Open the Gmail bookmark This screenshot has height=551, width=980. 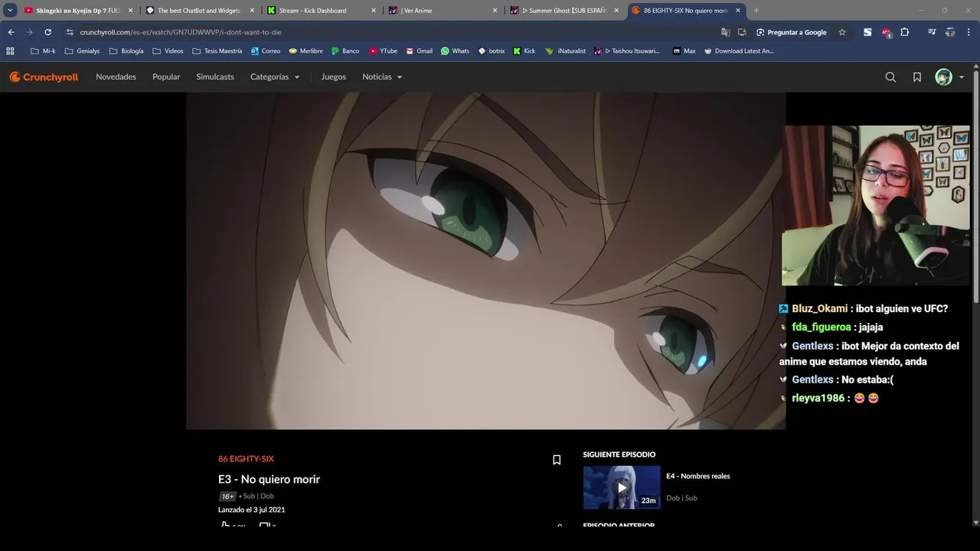tap(419, 51)
